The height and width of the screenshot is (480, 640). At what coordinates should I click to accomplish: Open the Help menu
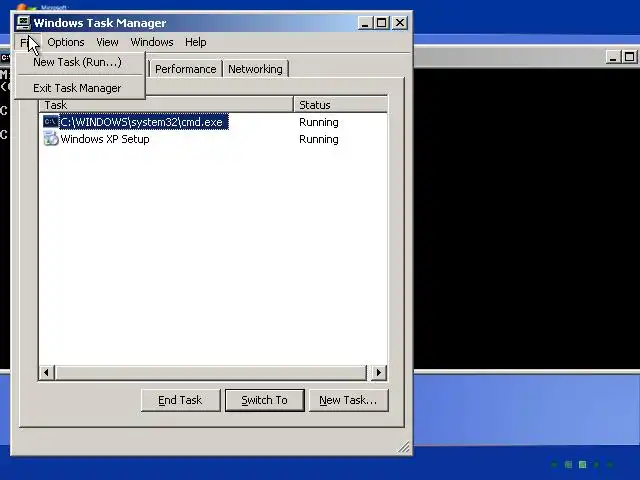point(196,42)
